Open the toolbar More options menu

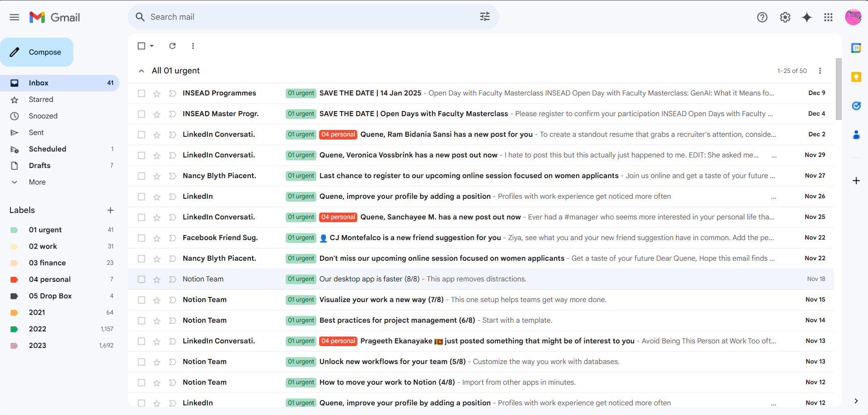coord(193,46)
